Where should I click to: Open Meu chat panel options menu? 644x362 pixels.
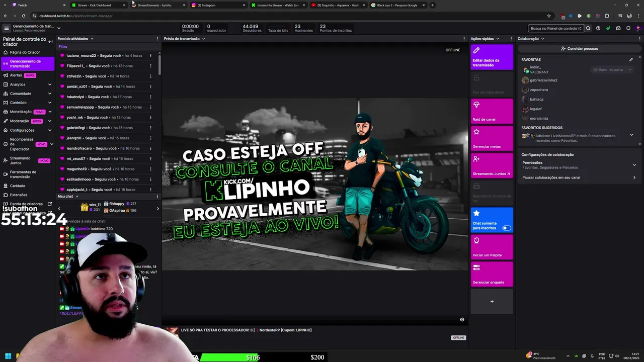point(157,196)
